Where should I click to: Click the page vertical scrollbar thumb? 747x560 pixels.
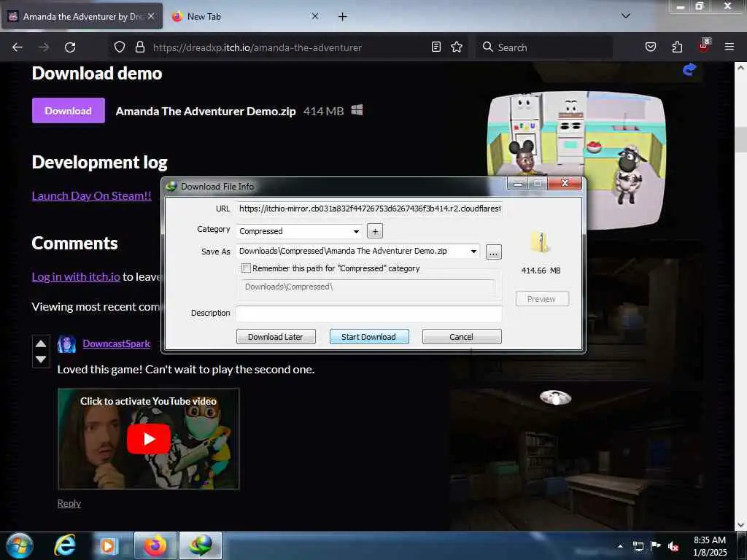click(740, 140)
